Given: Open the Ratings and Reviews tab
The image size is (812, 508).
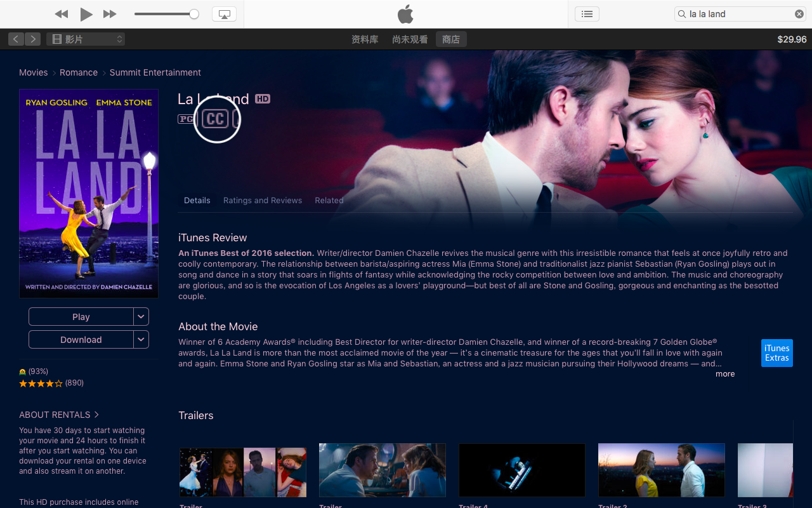Looking at the screenshot, I should [263, 200].
